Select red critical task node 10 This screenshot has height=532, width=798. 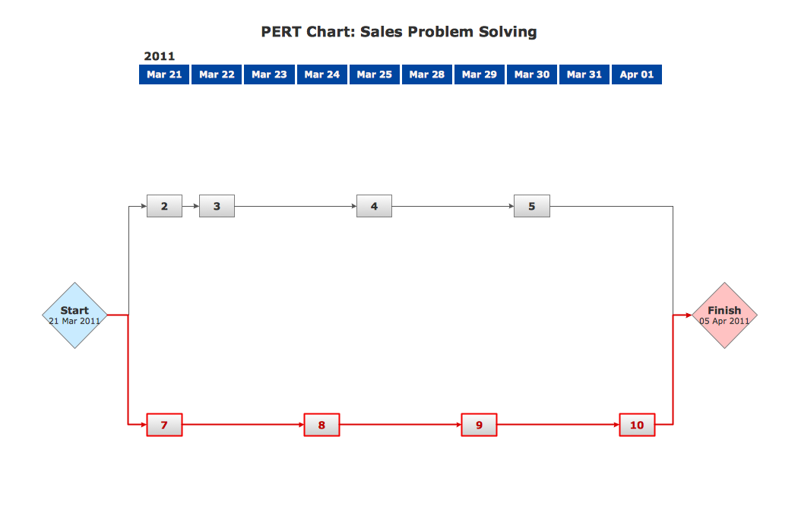(x=637, y=425)
